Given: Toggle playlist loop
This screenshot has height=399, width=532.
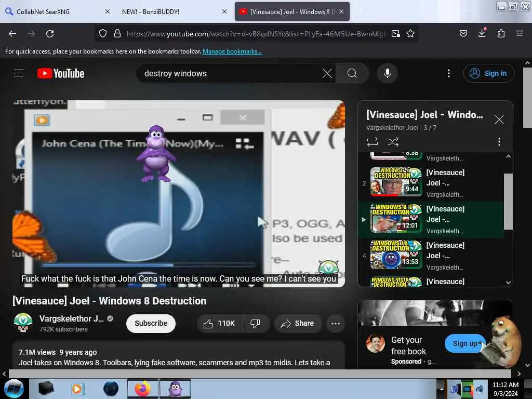Looking at the screenshot, I should click(x=372, y=141).
